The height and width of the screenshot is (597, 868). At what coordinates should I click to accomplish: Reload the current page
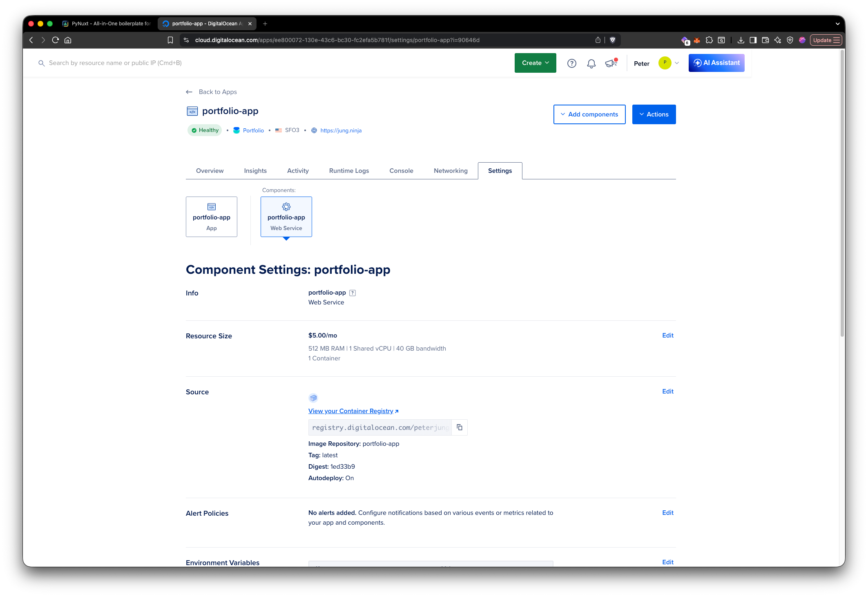[56, 40]
